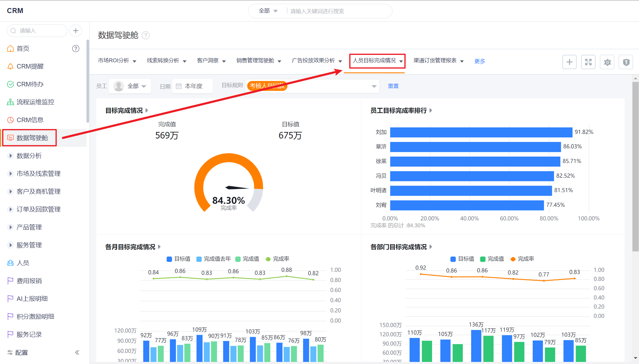Viewport: 639px width, 364px height.
Task: Click the plus icon beside sidebar search
Action: click(76, 31)
